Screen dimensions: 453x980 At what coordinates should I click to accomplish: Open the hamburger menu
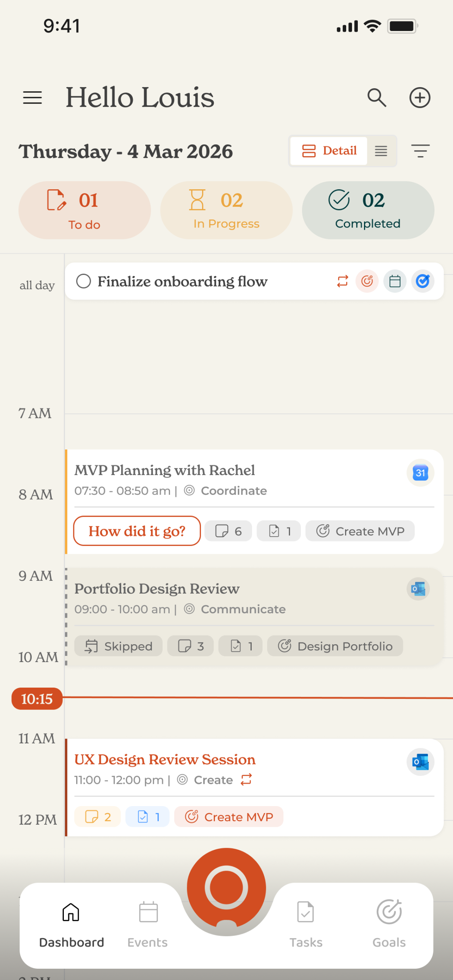tap(32, 98)
